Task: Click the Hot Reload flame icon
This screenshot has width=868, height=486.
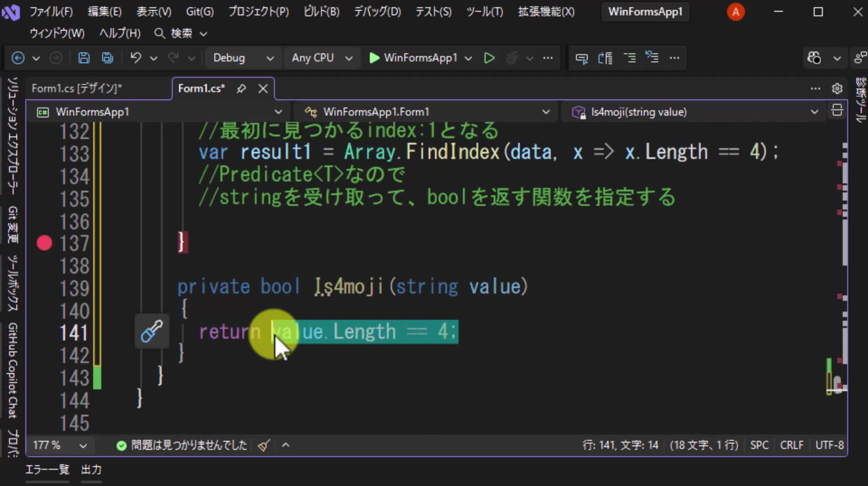Action: (x=512, y=58)
